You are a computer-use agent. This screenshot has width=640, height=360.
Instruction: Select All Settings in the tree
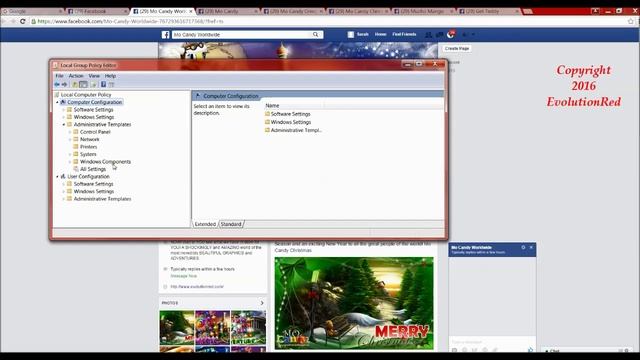coord(93,169)
